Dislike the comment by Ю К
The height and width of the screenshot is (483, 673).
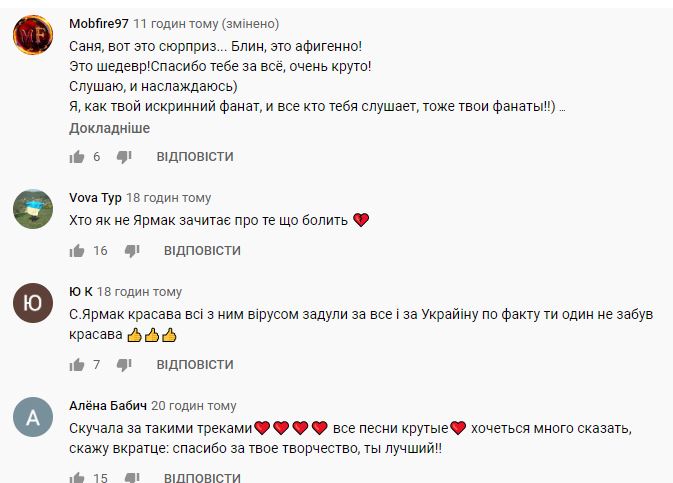[x=124, y=365]
